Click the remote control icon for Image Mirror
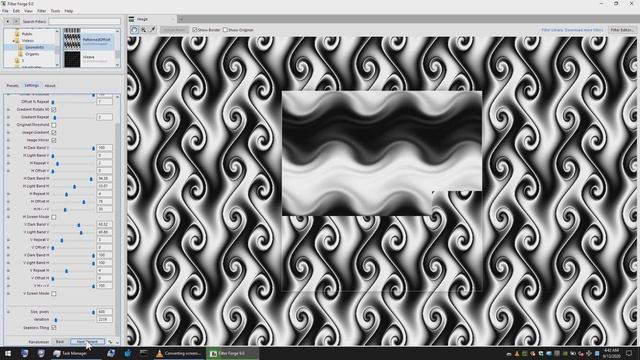Image resolution: width=640 pixels, height=360 pixels. point(8,140)
